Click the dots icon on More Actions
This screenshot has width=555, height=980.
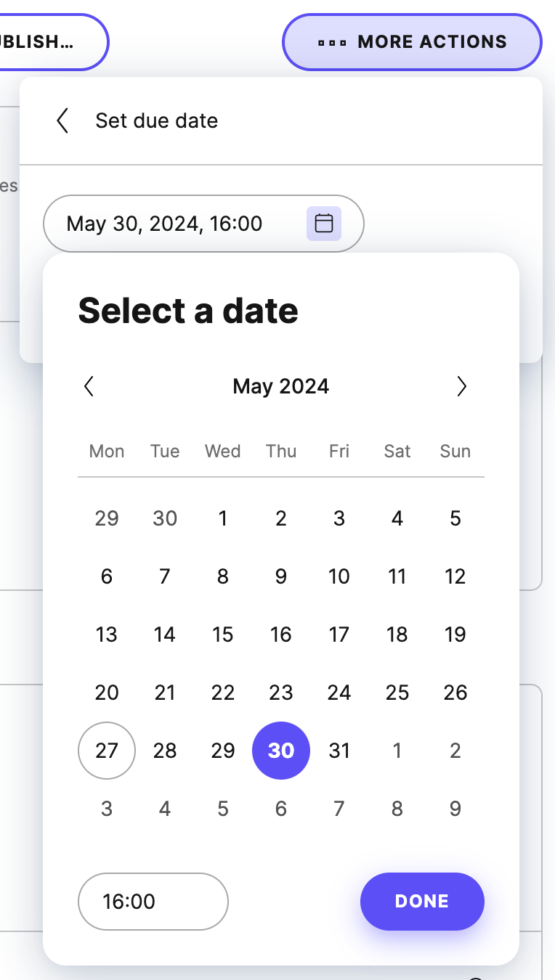click(x=331, y=42)
